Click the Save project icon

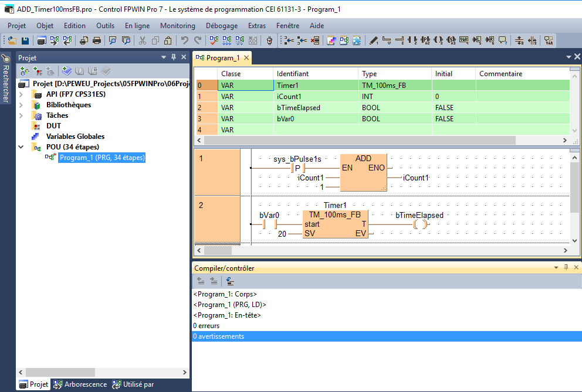tap(25, 41)
